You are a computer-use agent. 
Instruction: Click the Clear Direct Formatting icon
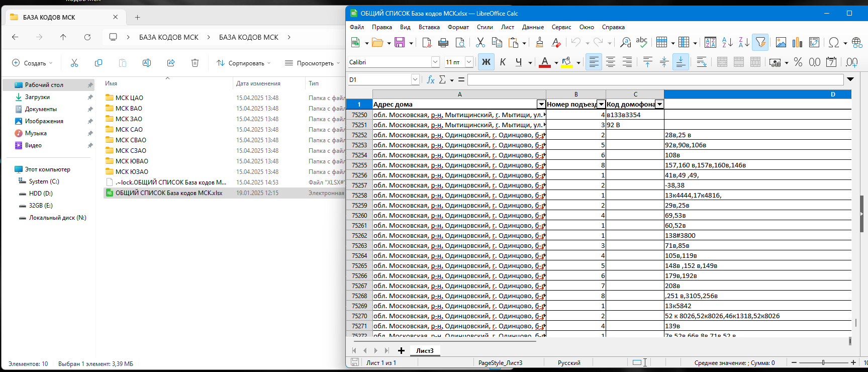556,42
